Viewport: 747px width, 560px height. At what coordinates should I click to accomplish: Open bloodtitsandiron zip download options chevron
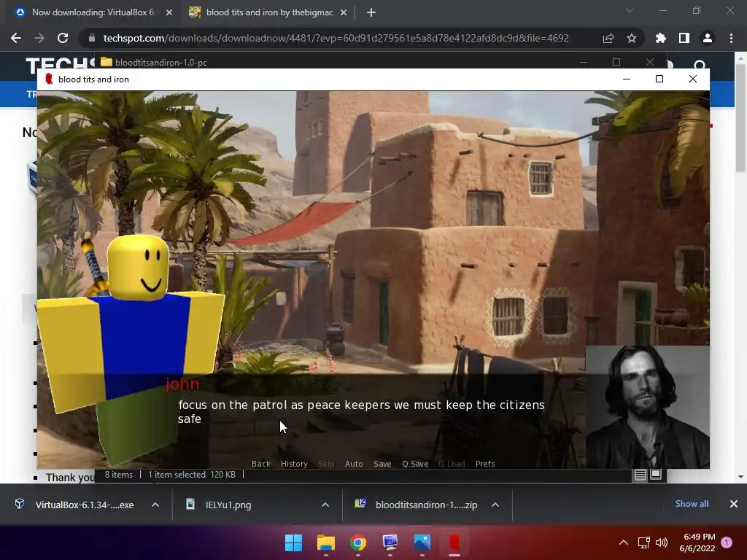tap(495, 505)
